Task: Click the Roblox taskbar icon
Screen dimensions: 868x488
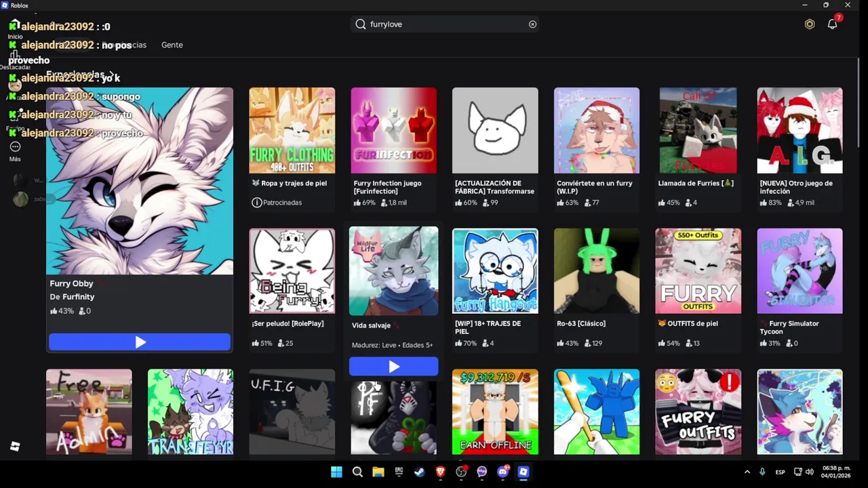Action: click(524, 472)
